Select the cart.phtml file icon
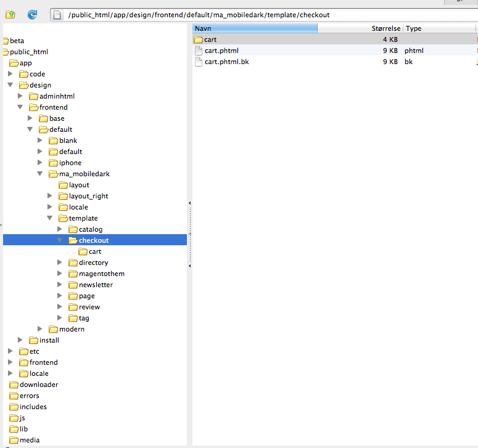The height and width of the screenshot is (448, 478). pyautogui.click(x=199, y=51)
